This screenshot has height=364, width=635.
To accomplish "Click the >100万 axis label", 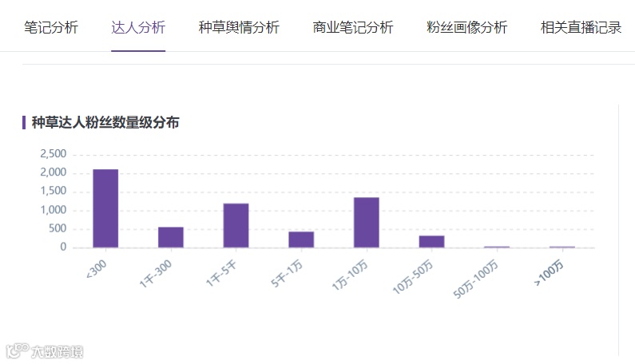I will tap(549, 272).
